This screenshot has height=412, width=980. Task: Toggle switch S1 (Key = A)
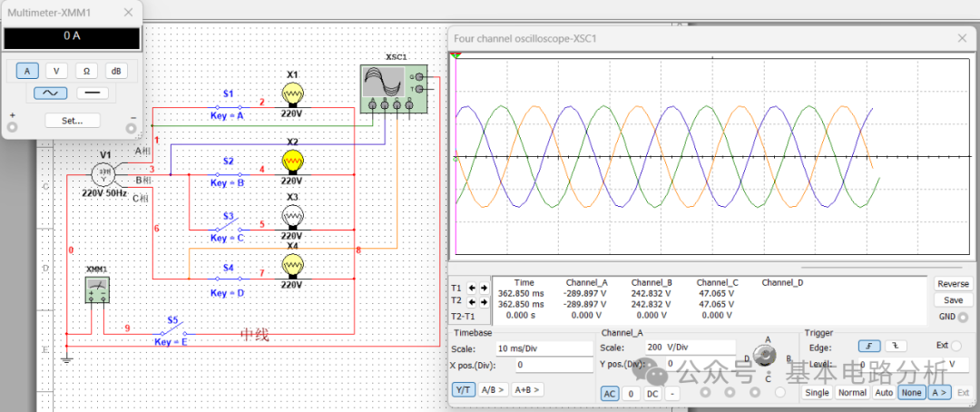tap(228, 107)
